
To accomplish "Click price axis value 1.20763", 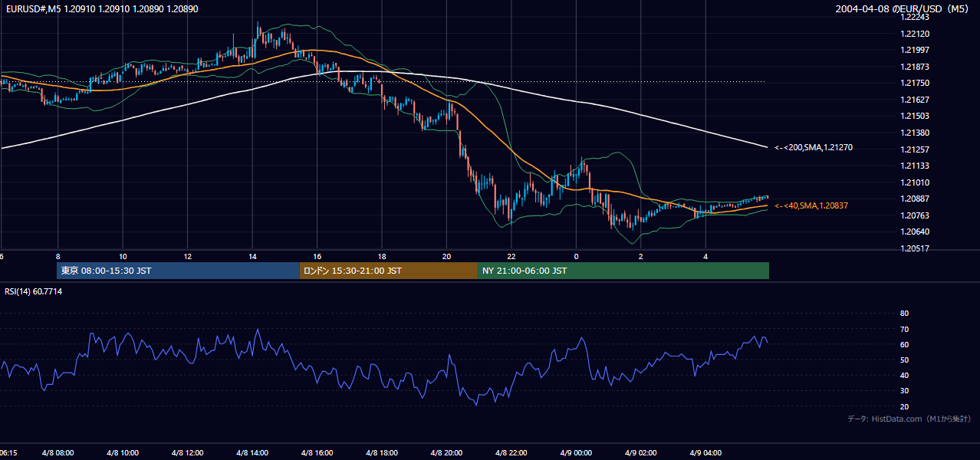I will click(x=915, y=215).
